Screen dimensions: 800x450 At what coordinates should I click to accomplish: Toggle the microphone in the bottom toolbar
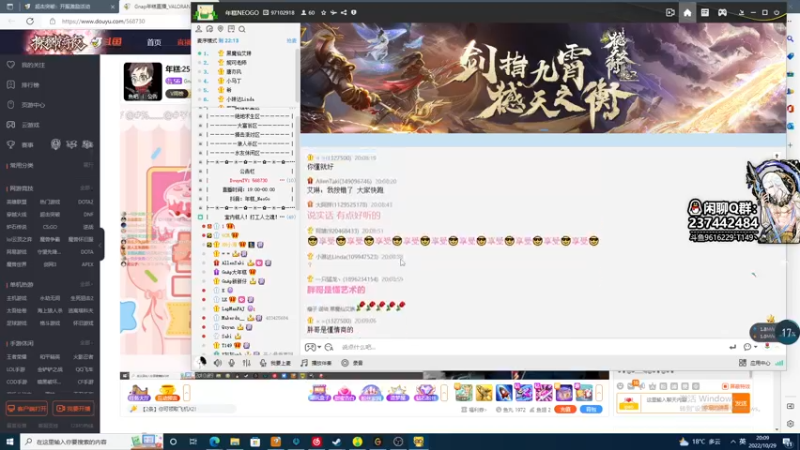coord(232,363)
